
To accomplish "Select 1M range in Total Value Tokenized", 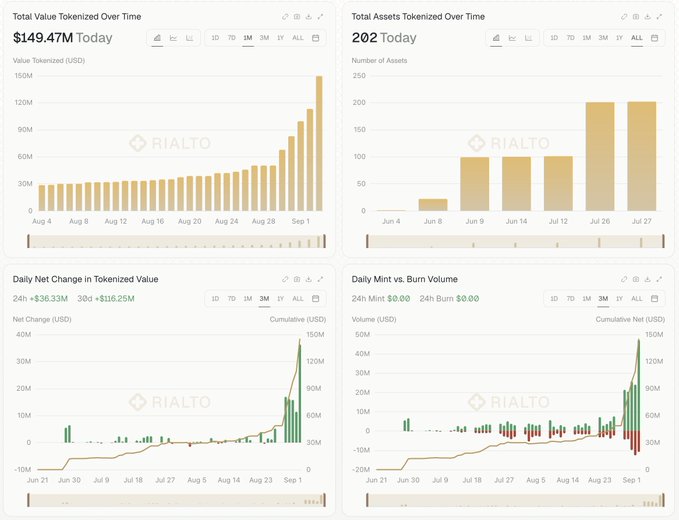I will pyautogui.click(x=248, y=38).
